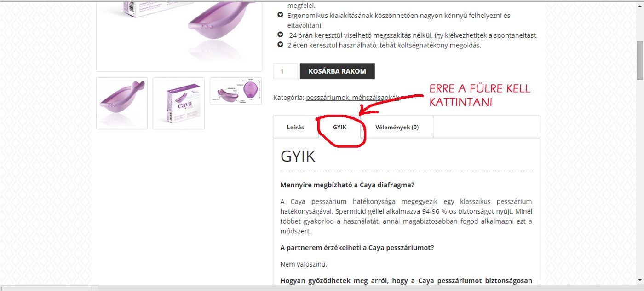Click the question A partnerem érzékelheti a Caya pesszáriumot?
The image size is (644, 291).
pos(357,248)
